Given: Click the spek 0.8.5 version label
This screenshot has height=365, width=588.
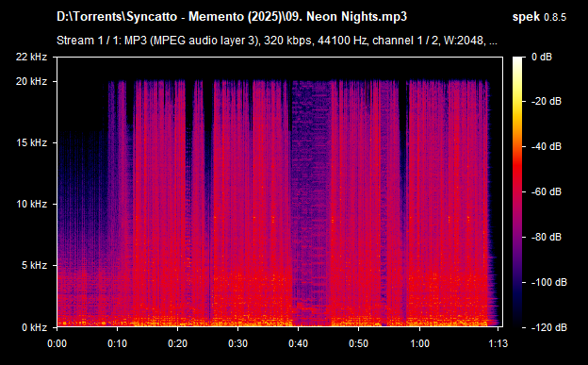Looking at the screenshot, I should 539,17.
